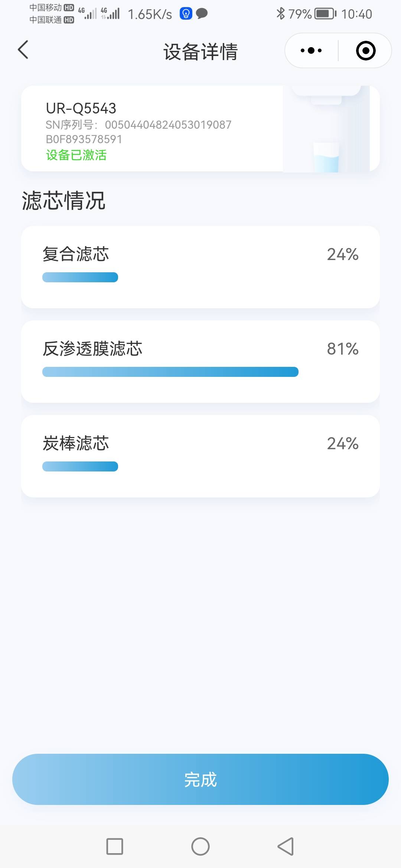Screen dimensions: 401x868
Task: Click the 炭棒滤芯 progress bar
Action: click(80, 466)
